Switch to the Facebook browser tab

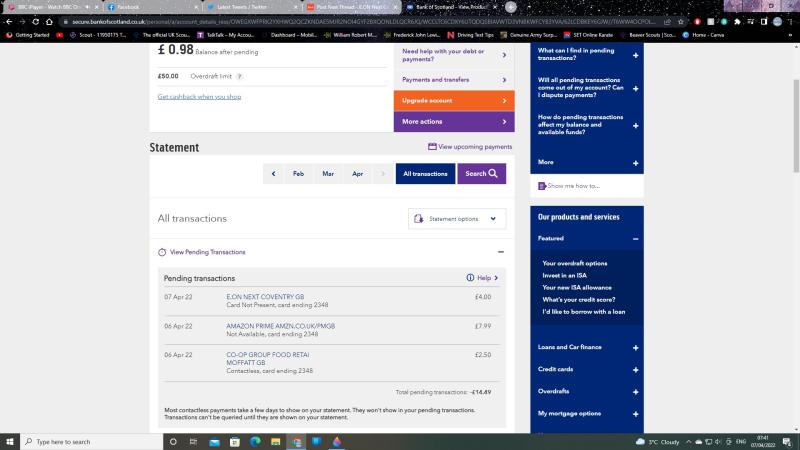tap(151, 7)
